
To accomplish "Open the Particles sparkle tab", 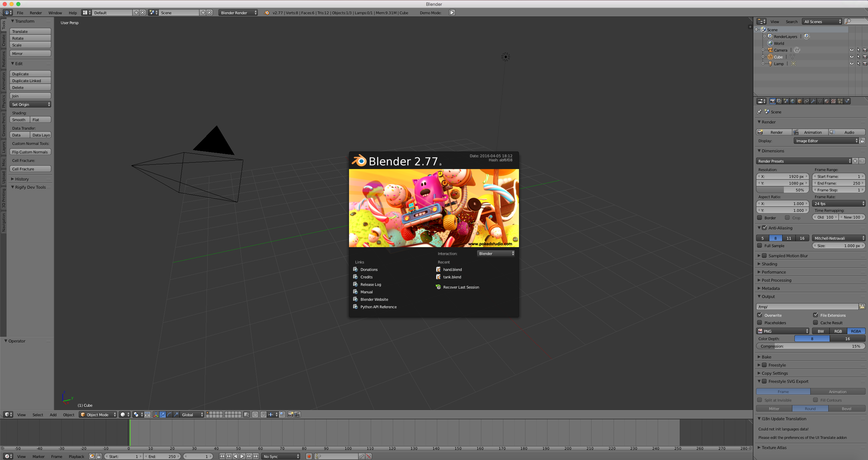I will pyautogui.click(x=840, y=101).
